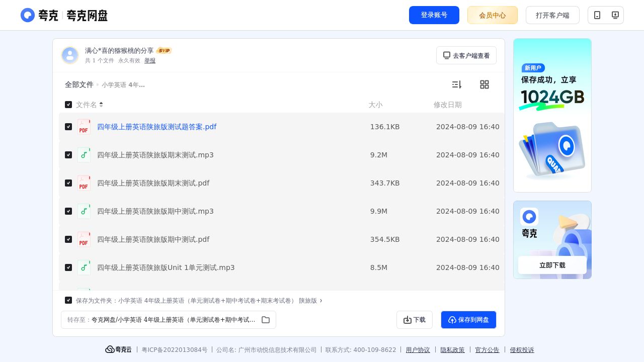
Task: Click the SVIP badge next to sharer name
Action: pos(164,50)
